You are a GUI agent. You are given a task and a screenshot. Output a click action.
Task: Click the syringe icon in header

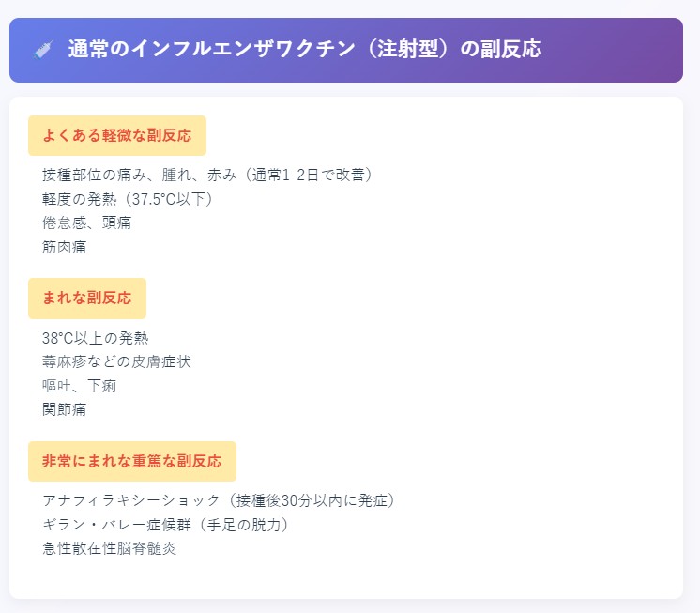(x=43, y=49)
